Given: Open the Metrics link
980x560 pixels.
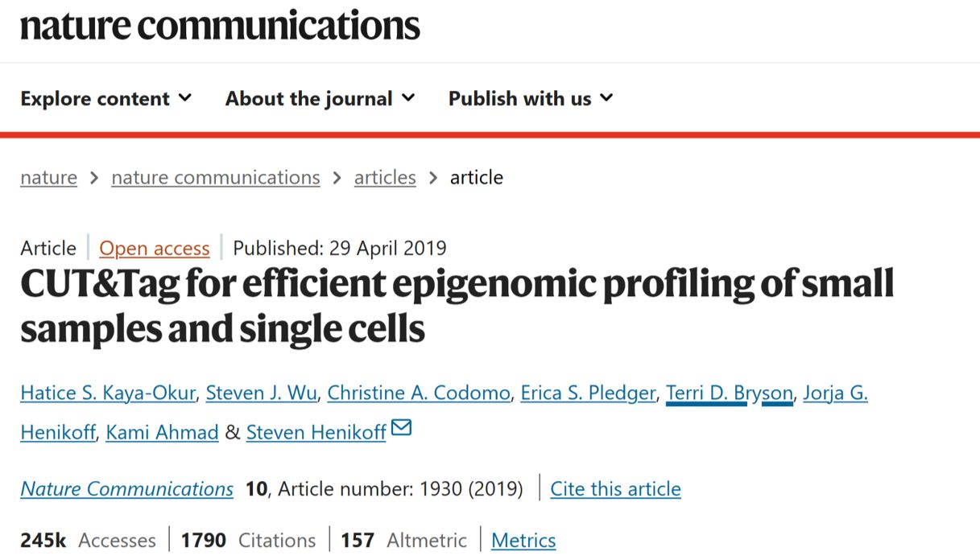Looking at the screenshot, I should 523,541.
